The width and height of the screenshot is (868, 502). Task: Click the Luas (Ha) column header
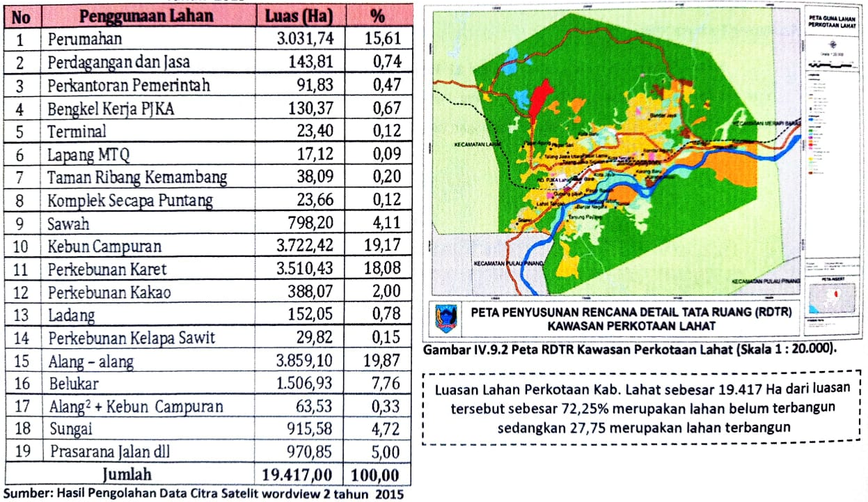301,16
